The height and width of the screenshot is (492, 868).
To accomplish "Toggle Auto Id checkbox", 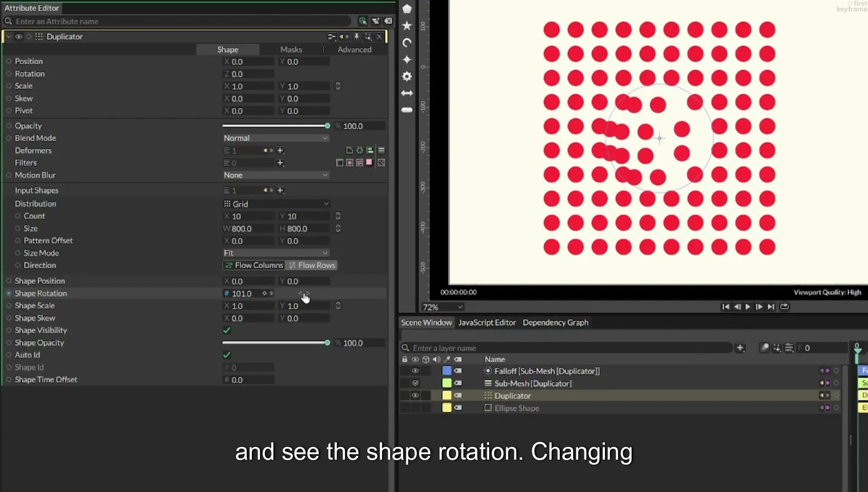I will pyautogui.click(x=227, y=355).
